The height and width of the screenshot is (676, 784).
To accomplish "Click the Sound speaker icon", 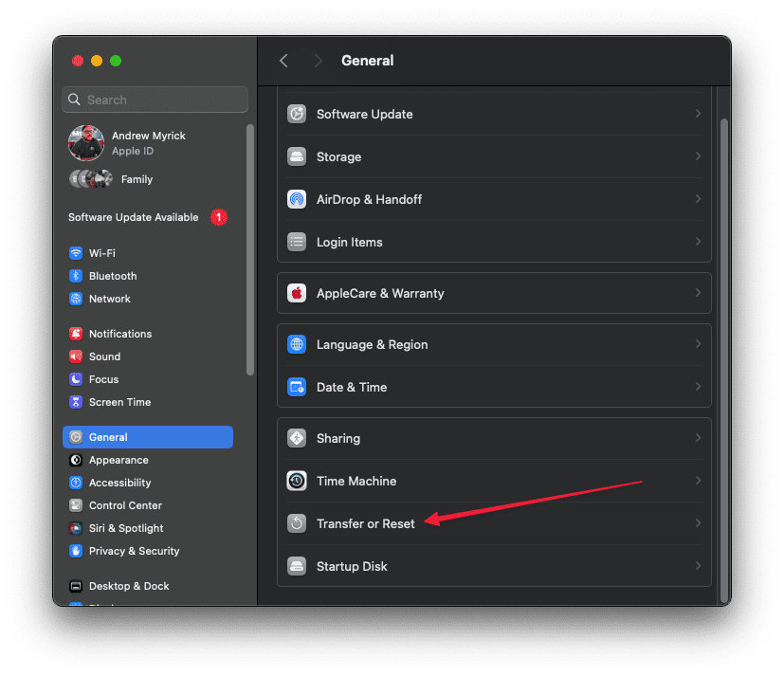I will 76,356.
